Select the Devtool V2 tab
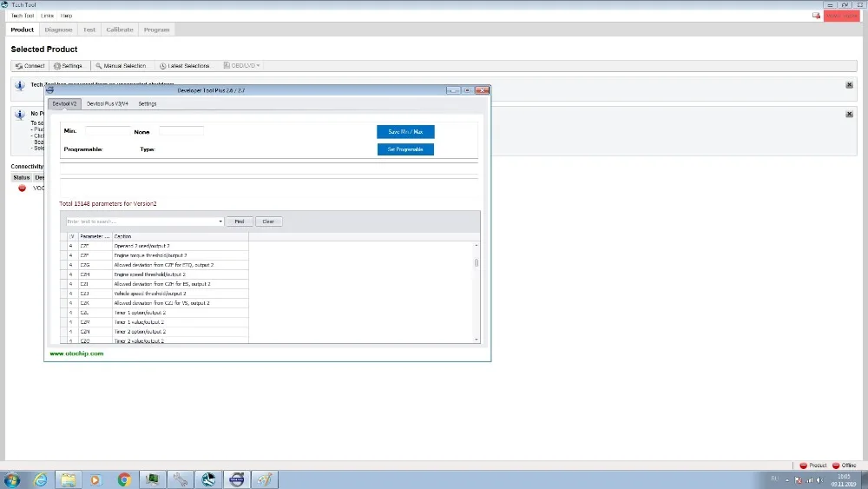868x489 pixels. pos(65,103)
